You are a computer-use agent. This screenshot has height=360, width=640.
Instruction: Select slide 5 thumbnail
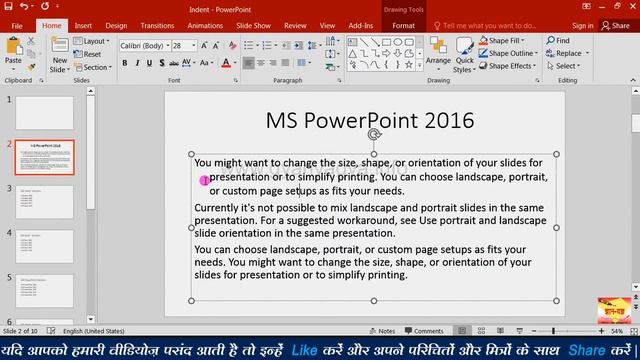[x=44, y=291]
